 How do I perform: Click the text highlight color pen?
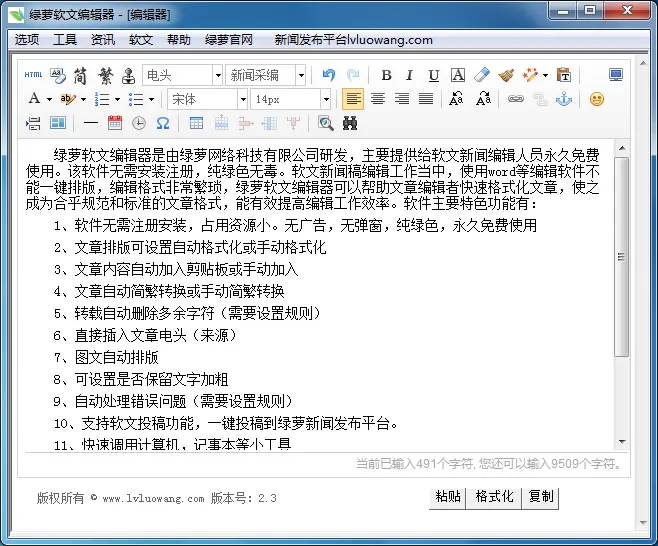point(68,99)
